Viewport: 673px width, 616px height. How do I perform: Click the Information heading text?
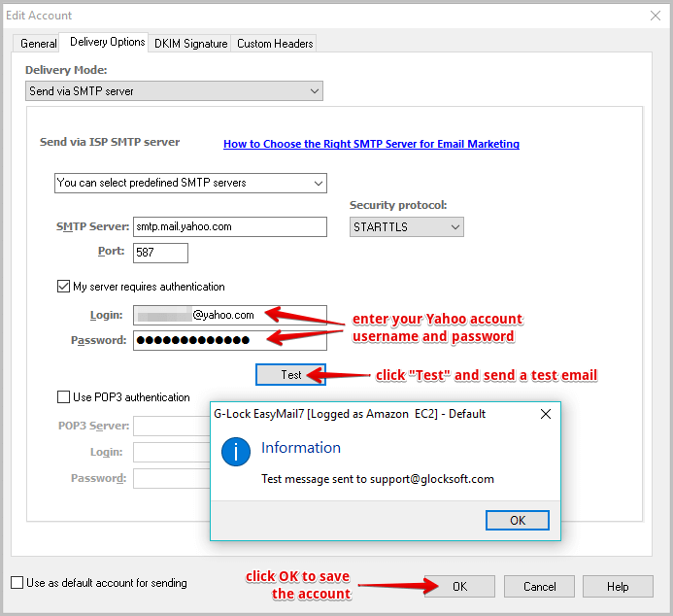click(301, 448)
